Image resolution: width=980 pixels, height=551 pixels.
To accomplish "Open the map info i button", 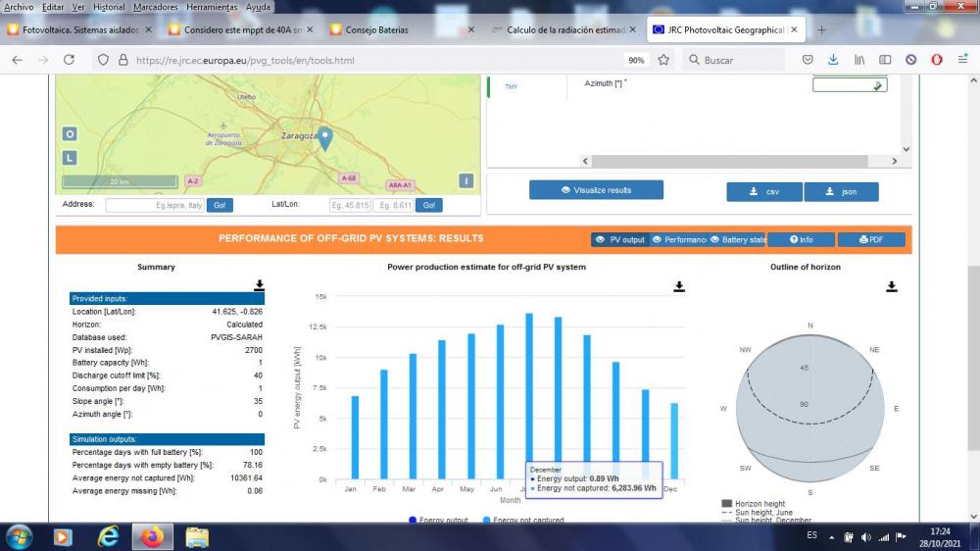I will coord(465,180).
